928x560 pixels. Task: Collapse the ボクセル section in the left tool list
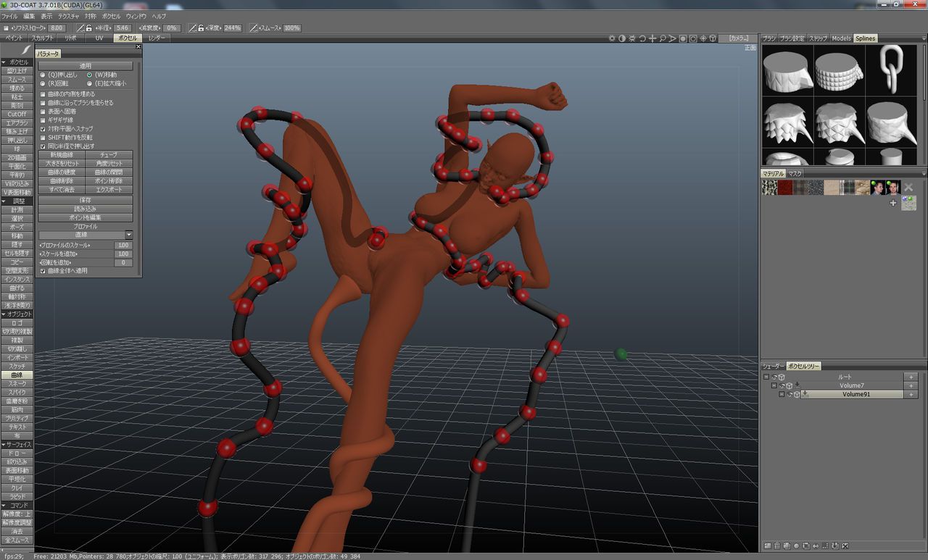(4, 62)
